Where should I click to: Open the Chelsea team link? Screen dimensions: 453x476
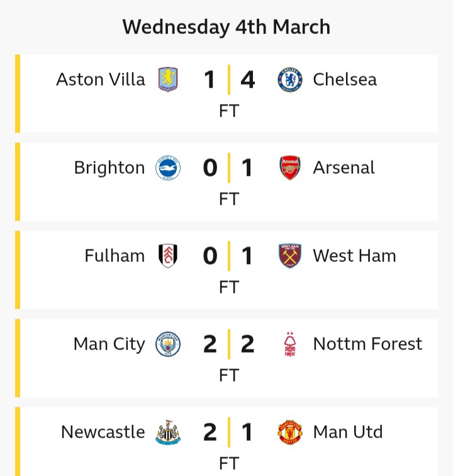[345, 80]
